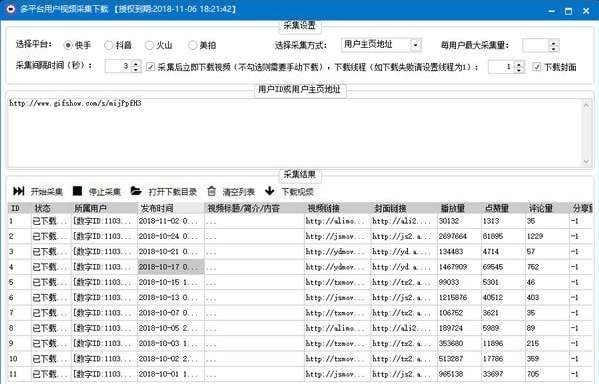This screenshot has height=384, width=599.
Task: Sort by the 播放量 column header
Action: (x=459, y=208)
